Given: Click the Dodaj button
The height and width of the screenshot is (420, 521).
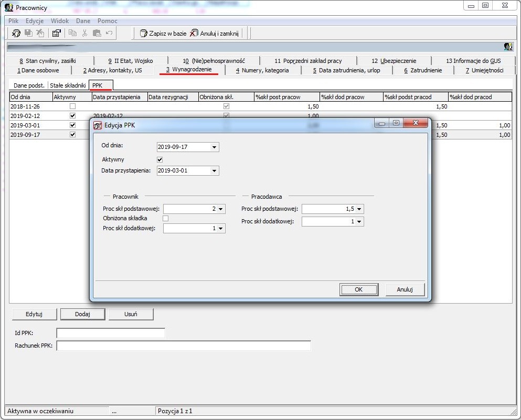Looking at the screenshot, I should click(82, 314).
